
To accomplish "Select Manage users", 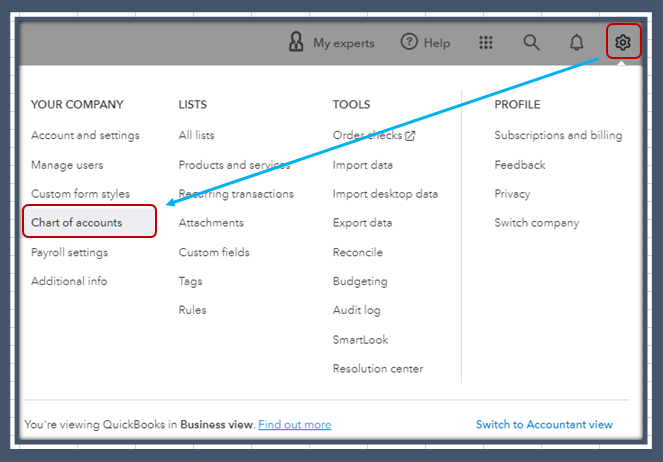I will [x=67, y=165].
